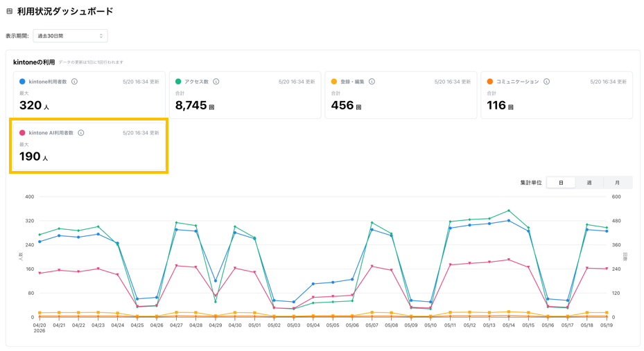Click the 456 回 value
Image resolution: width=644 pixels, height=351 pixels.
tap(346, 105)
